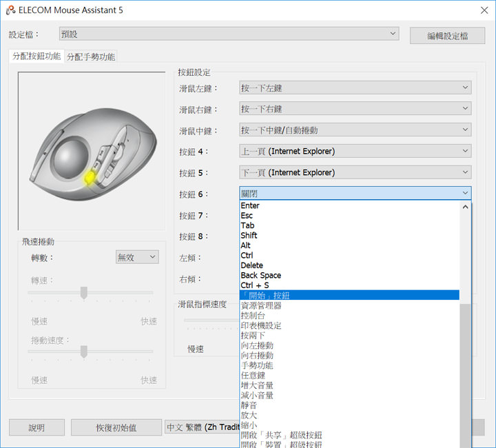Choose 向左捲動 in the dropdown list
The height and width of the screenshot is (448, 496).
tap(349, 345)
